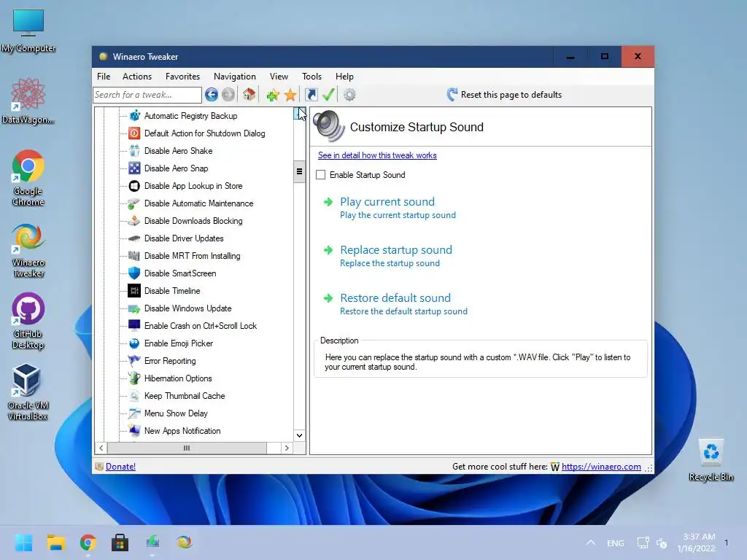747x560 pixels.
Task: Show hidden tray icons chevron
Action: [x=591, y=542]
